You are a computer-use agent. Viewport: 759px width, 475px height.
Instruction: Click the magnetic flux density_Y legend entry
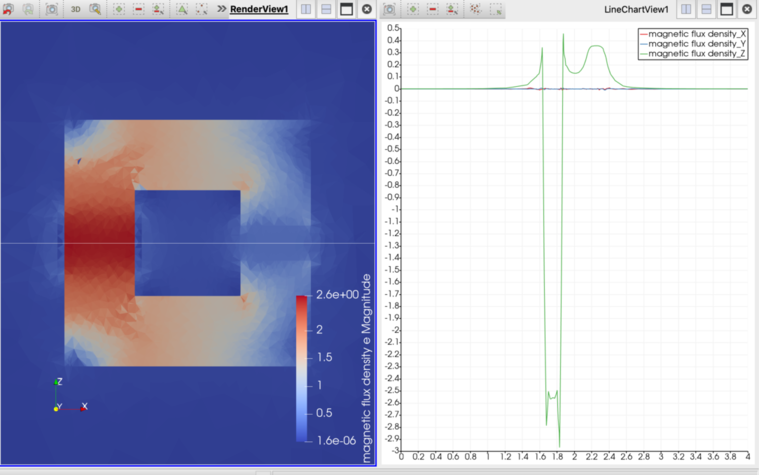pyautogui.click(x=693, y=44)
